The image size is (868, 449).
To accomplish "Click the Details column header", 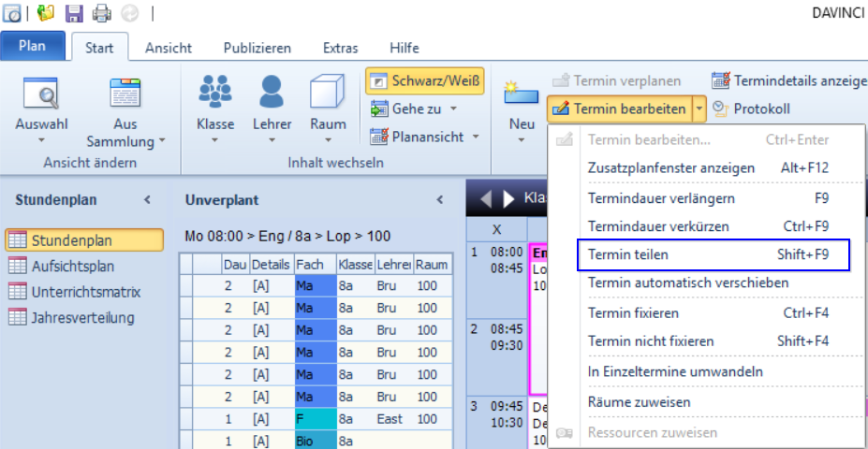I will (272, 265).
